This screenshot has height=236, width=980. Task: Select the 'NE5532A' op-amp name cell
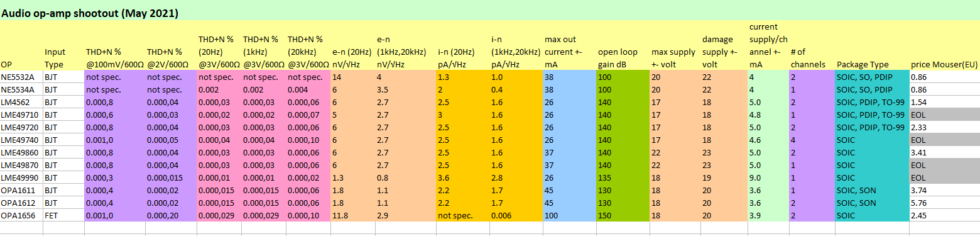(21, 76)
